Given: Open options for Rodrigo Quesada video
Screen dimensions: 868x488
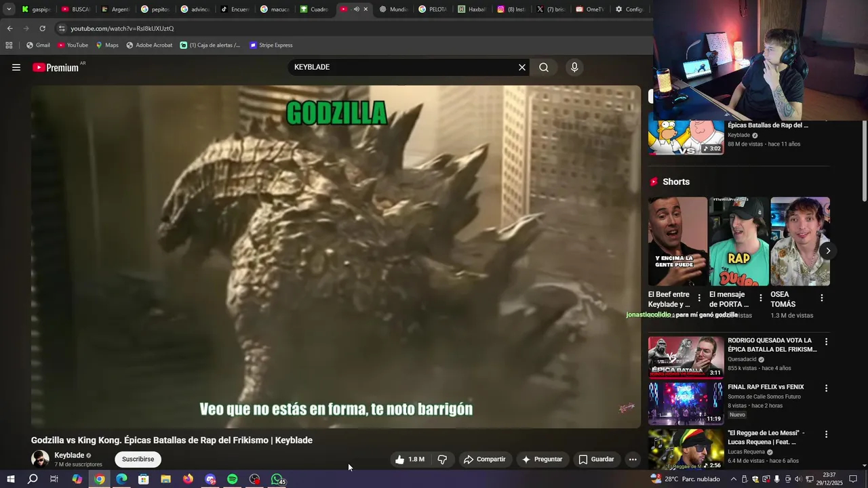Looking at the screenshot, I should [x=826, y=342].
